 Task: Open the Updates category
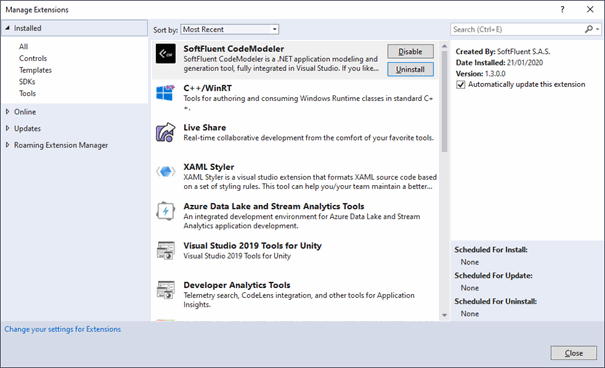click(27, 128)
